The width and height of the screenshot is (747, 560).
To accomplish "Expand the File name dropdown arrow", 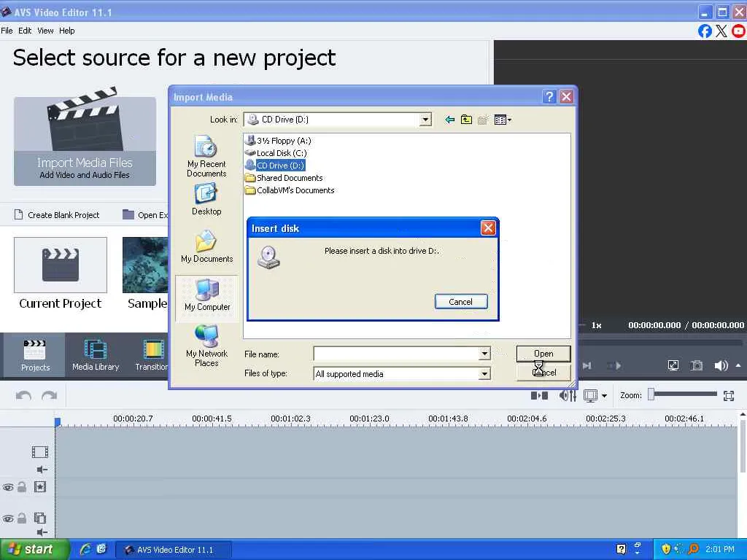I will [484, 354].
